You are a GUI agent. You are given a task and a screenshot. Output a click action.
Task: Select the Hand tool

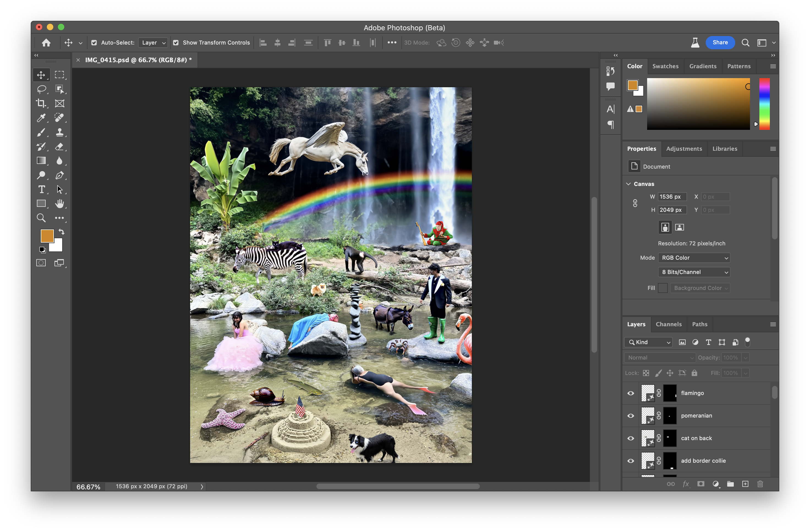(x=59, y=204)
